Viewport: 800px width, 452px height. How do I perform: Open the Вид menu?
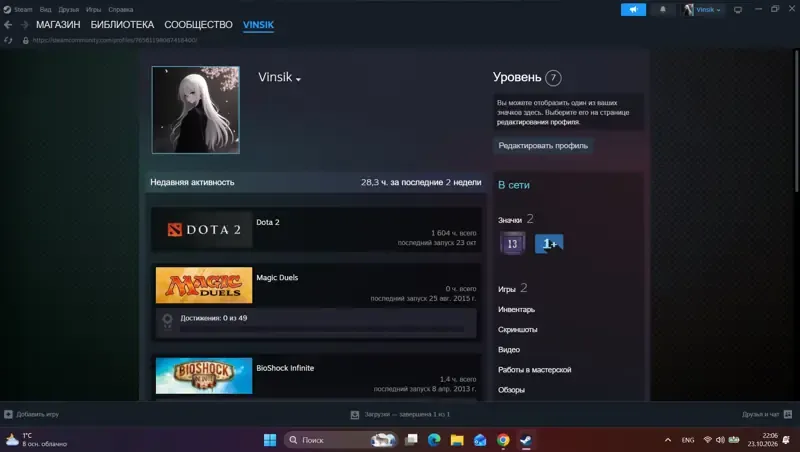click(45, 9)
